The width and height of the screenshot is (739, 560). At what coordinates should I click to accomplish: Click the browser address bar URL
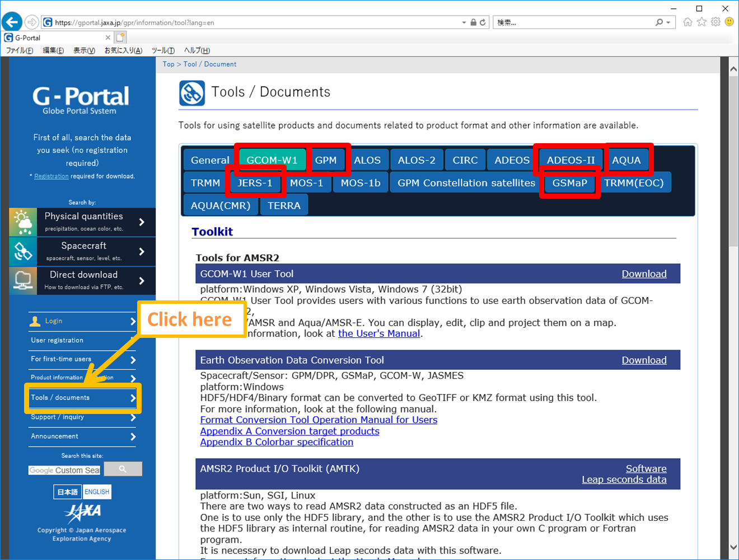point(134,23)
